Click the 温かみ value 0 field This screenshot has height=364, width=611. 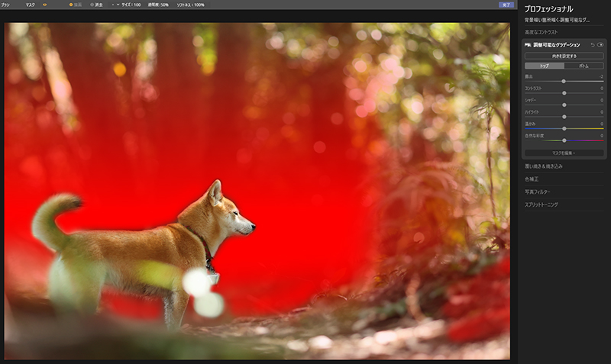(x=602, y=124)
